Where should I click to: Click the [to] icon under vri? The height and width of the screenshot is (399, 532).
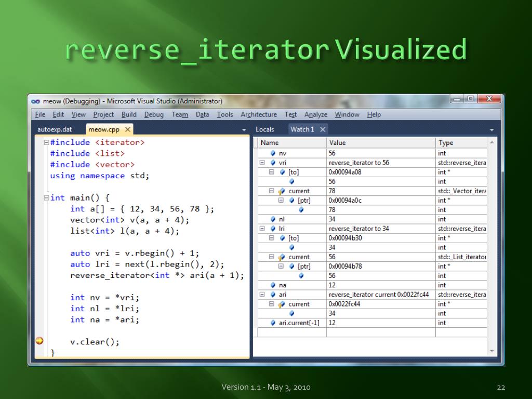(x=282, y=172)
